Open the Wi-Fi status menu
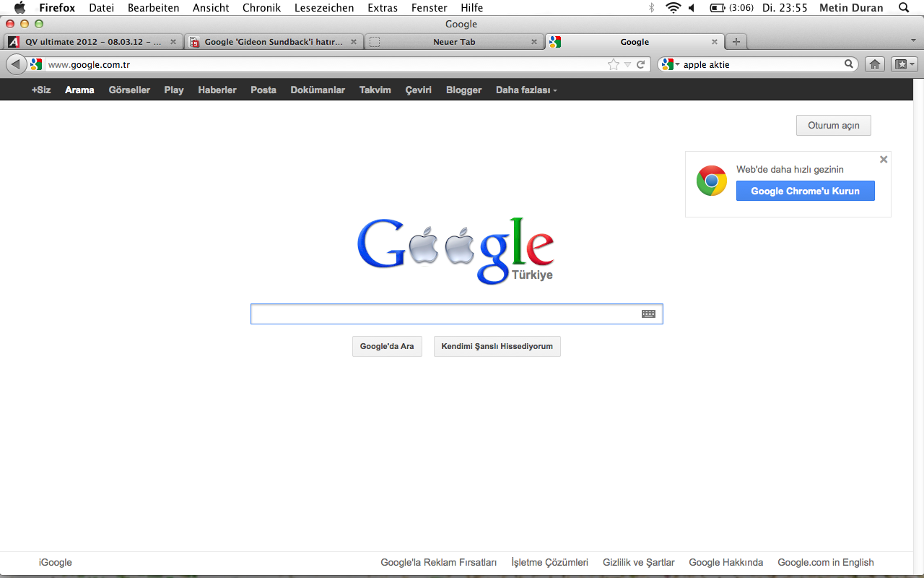The width and height of the screenshot is (924, 578). [x=673, y=8]
